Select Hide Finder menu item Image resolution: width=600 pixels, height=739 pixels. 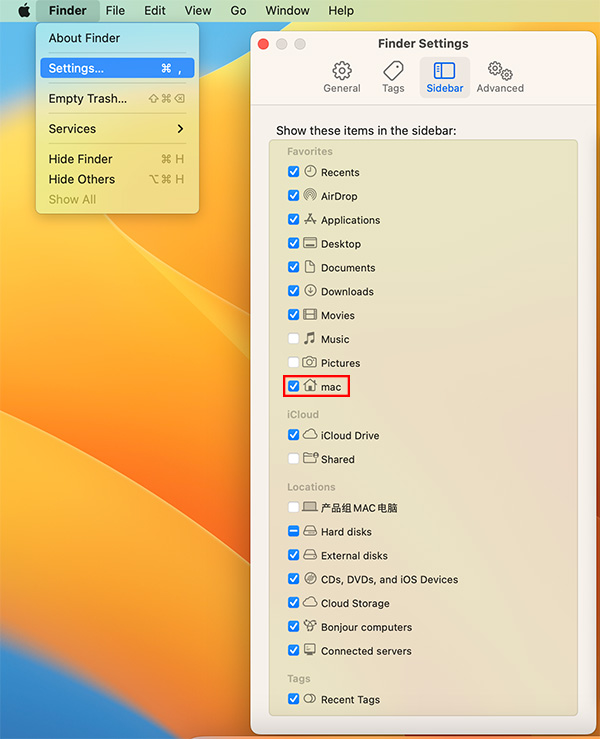pos(117,159)
